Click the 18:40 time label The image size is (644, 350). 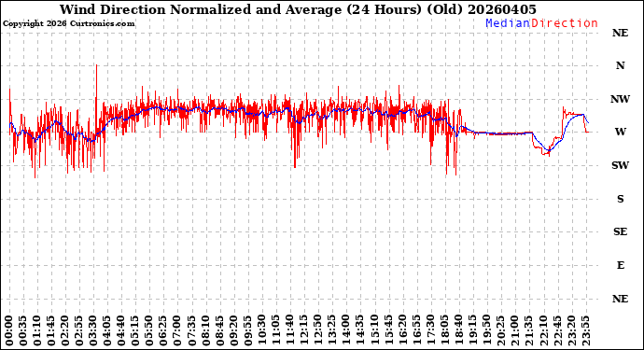458,330
